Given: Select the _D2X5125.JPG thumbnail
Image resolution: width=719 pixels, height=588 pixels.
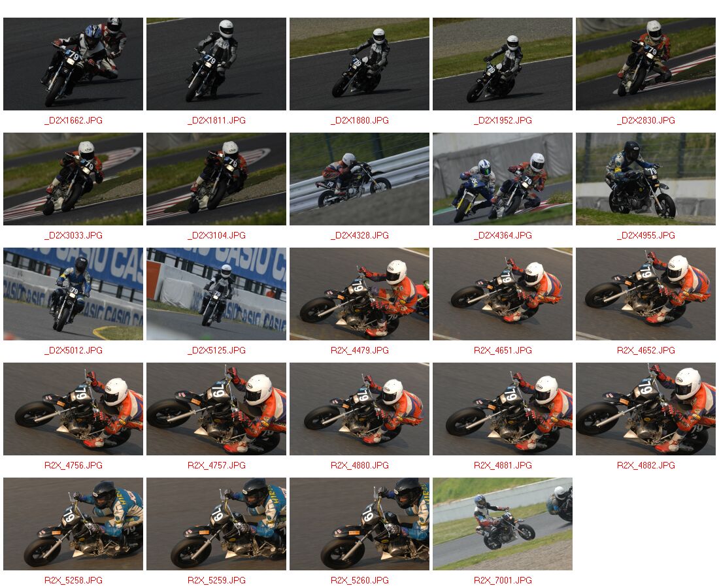Looking at the screenshot, I should pos(216,294).
